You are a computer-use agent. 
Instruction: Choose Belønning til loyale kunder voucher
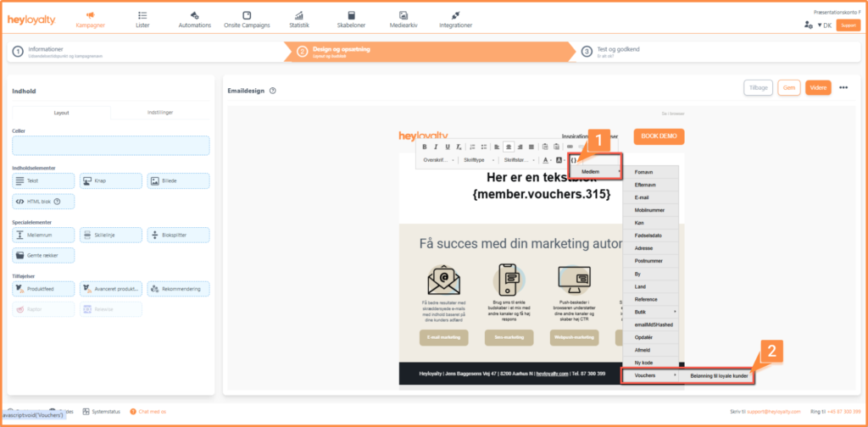(x=717, y=374)
